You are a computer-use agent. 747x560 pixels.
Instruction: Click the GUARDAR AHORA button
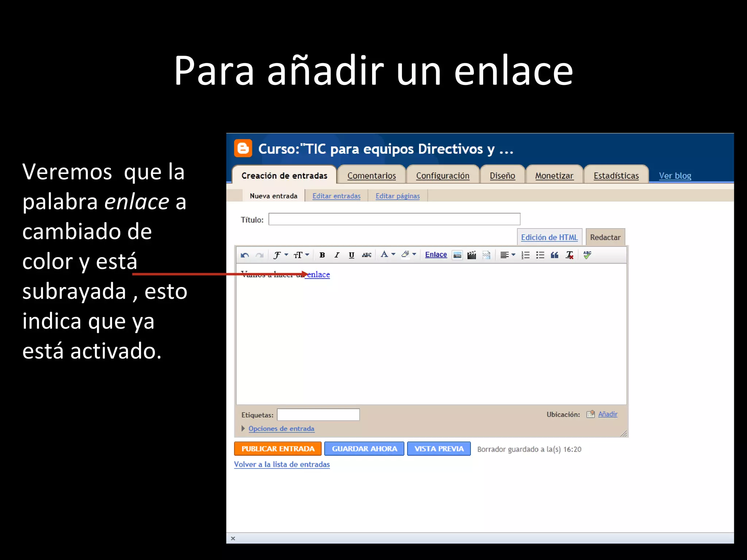[x=364, y=448]
